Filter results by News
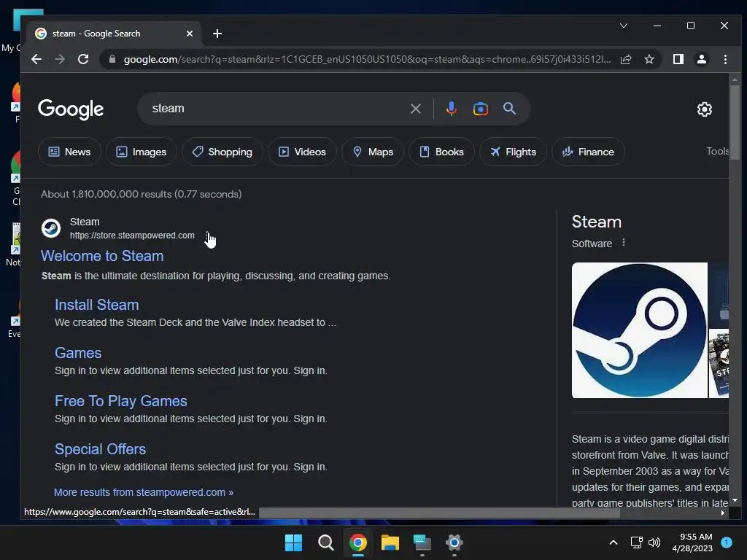This screenshot has height=560, width=747. tap(69, 152)
